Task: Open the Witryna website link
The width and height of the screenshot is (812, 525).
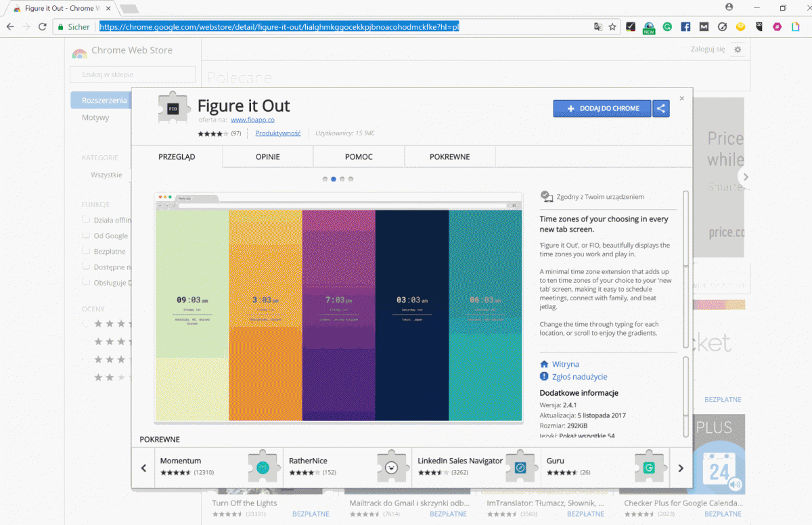Action: pos(566,364)
